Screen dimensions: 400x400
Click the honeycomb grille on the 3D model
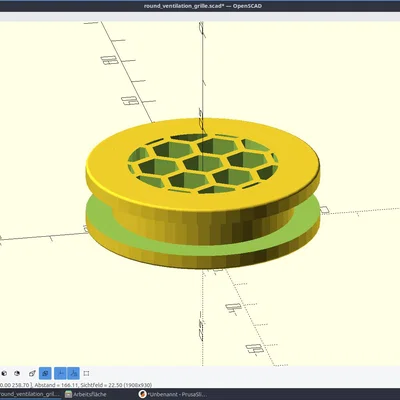(x=203, y=163)
